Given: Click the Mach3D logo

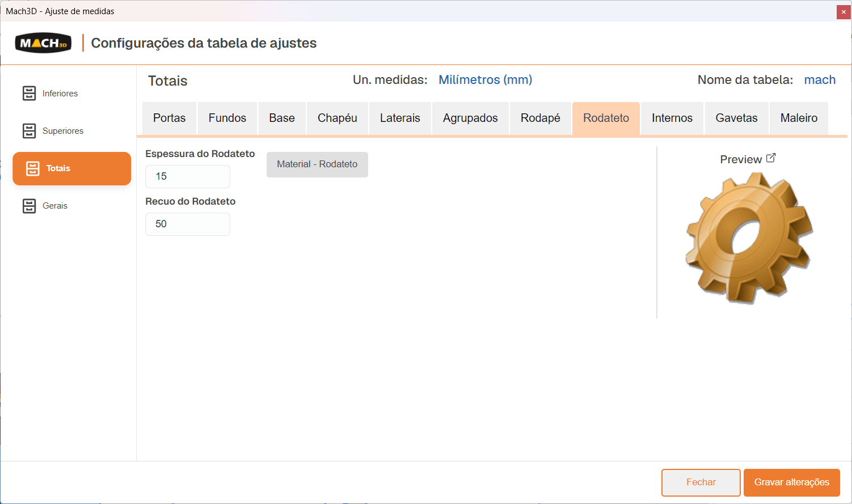Looking at the screenshot, I should coord(43,43).
